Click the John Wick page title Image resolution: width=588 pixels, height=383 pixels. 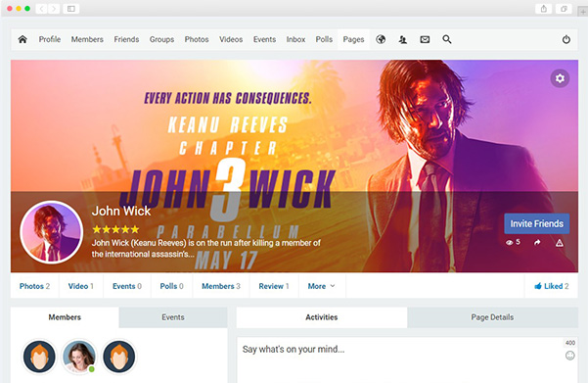coord(121,211)
